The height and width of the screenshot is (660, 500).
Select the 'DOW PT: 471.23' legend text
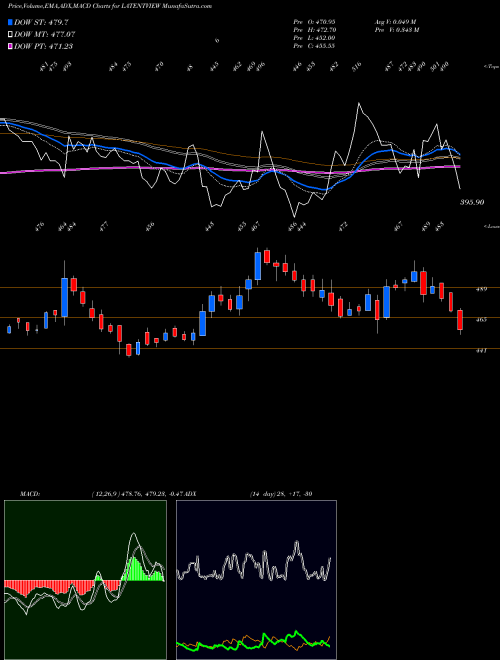click(x=43, y=46)
